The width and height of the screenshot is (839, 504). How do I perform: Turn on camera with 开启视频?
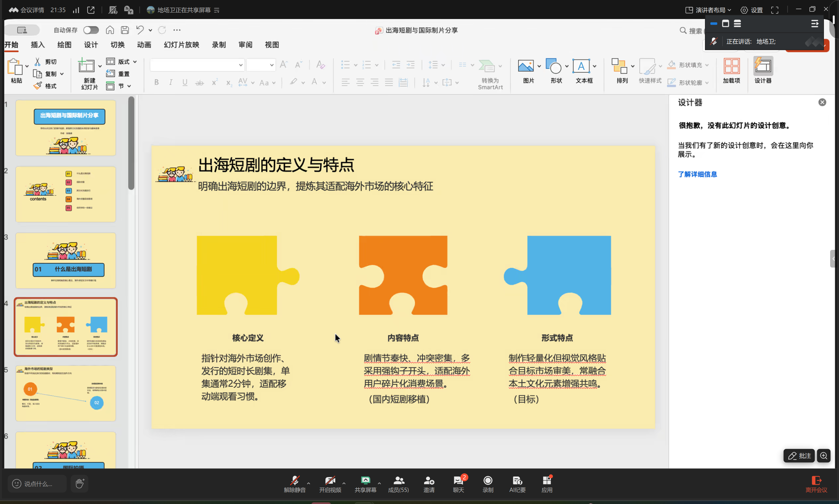pos(330,481)
